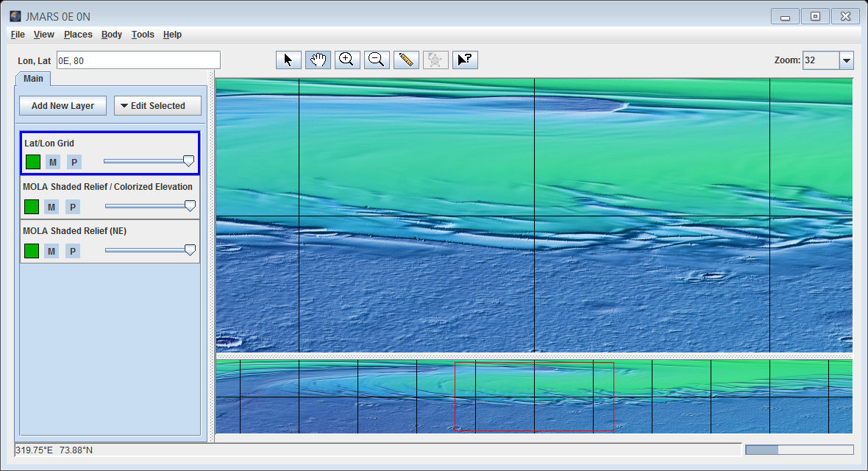Click the Lon, Lat input field
Screen dimensions: 868x471
pos(138,60)
